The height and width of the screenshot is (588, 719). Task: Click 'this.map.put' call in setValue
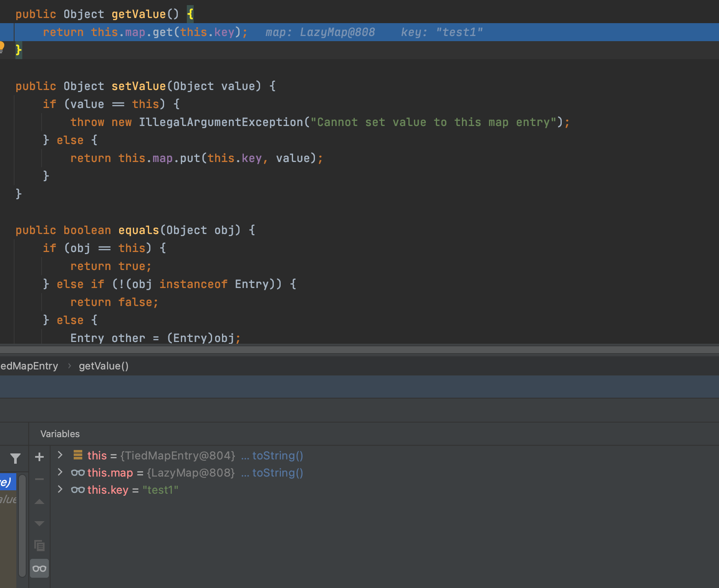pyautogui.click(x=159, y=158)
